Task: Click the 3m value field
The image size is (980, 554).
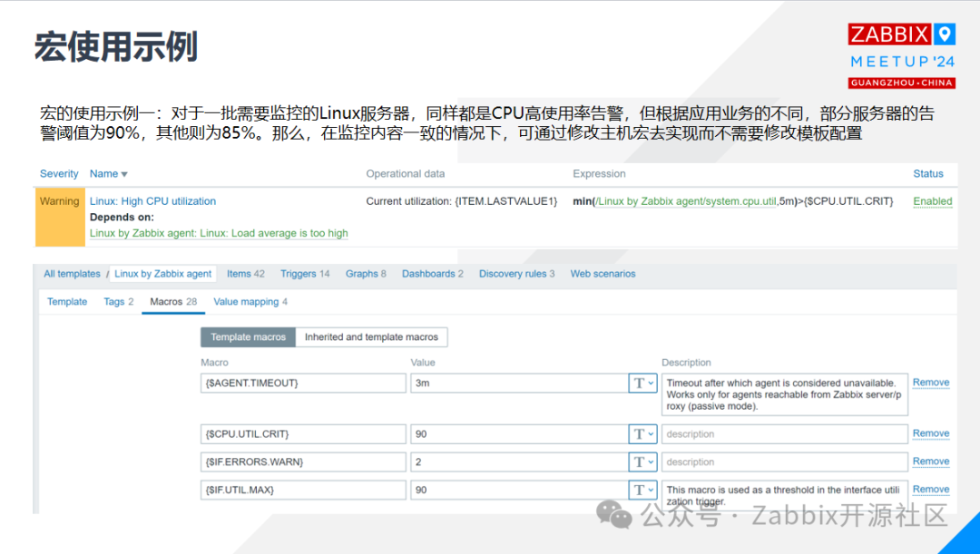Action: click(519, 383)
